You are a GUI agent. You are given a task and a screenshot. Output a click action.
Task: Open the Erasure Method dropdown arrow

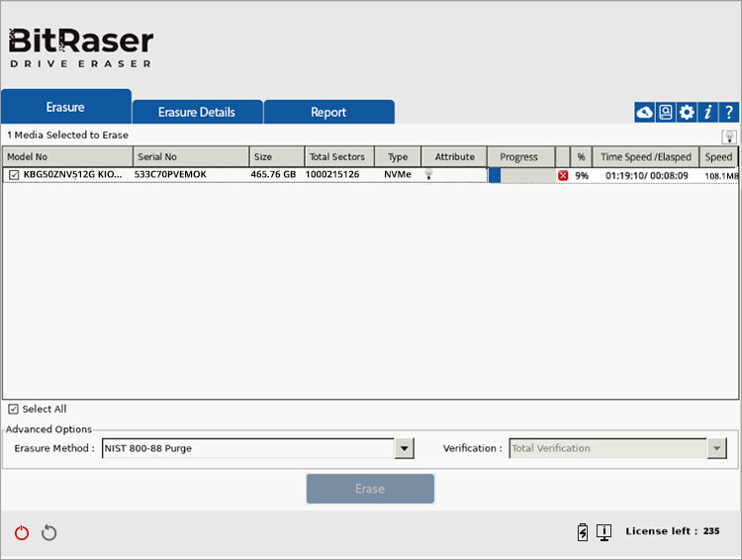(x=404, y=448)
